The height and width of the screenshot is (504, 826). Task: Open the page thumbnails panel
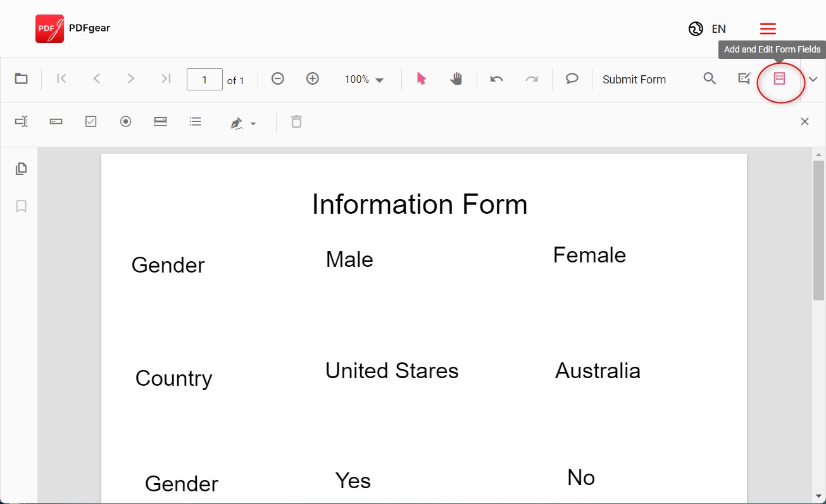[x=22, y=169]
